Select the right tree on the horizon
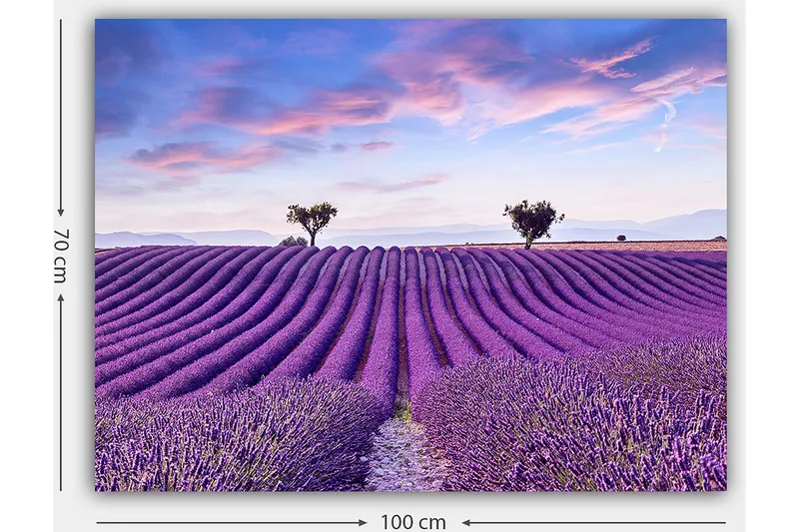The height and width of the screenshot is (532, 799). coord(532,220)
